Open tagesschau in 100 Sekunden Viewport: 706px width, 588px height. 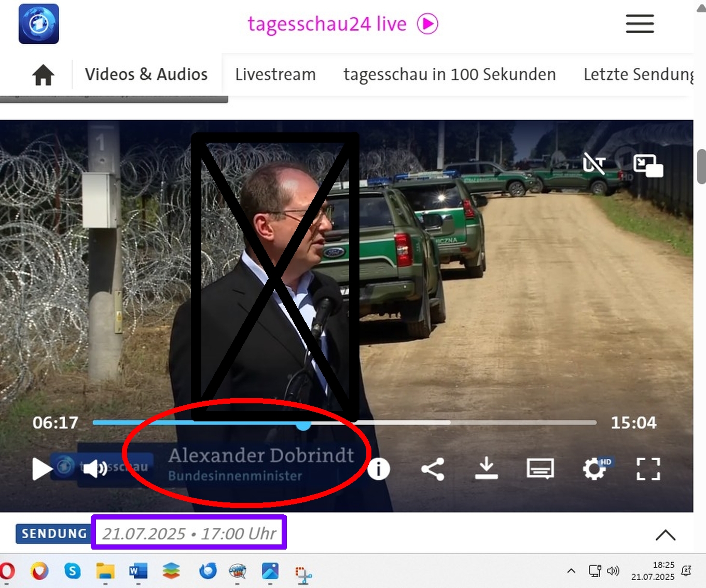click(449, 75)
